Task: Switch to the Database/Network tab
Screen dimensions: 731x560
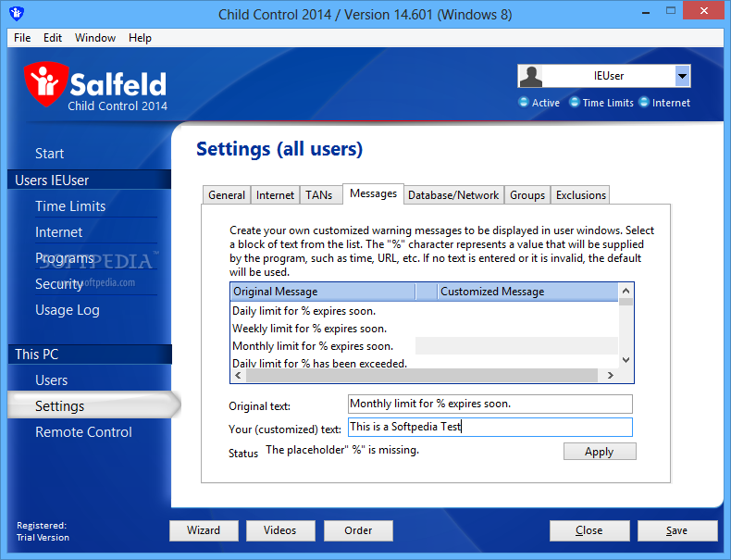Action: 453,195
